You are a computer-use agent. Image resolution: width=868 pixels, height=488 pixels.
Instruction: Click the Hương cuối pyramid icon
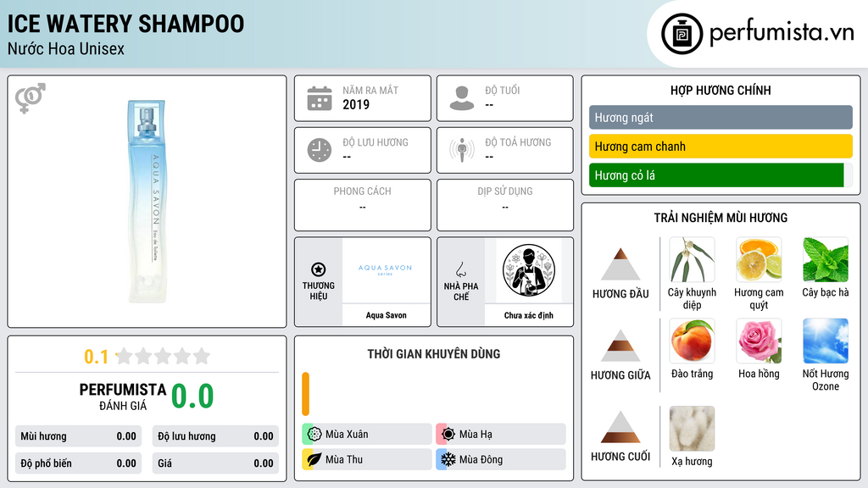click(620, 427)
